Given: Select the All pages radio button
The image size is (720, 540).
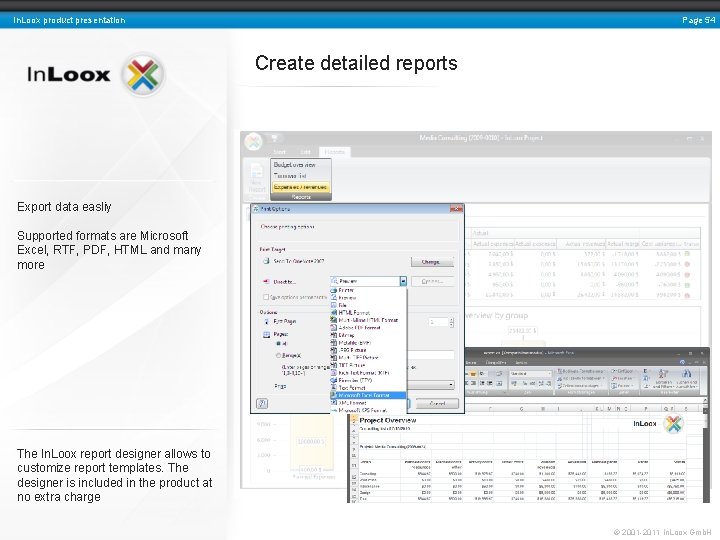Looking at the screenshot, I should pyautogui.click(x=278, y=343).
